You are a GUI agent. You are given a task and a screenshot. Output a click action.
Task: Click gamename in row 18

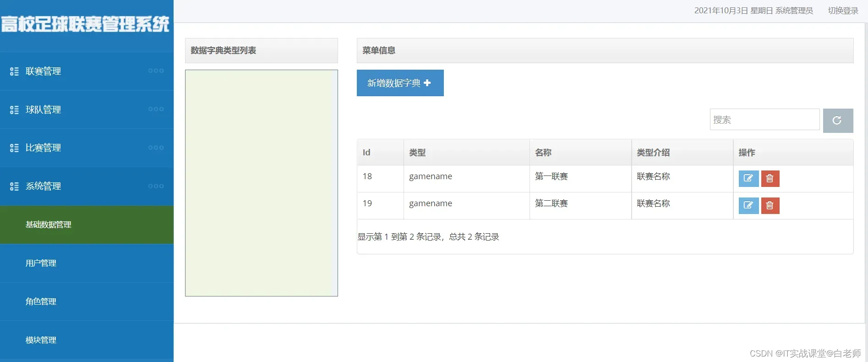point(430,176)
